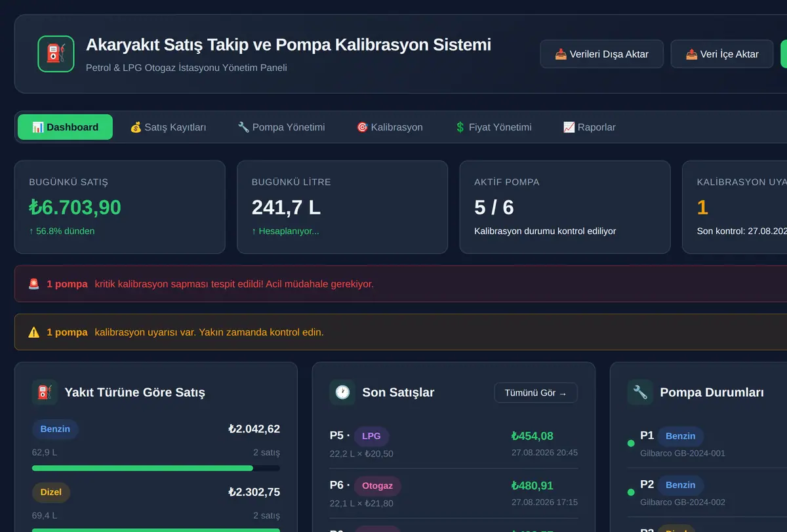Click the green status dot for P1
Viewport: 787px width, 532px height.
tap(631, 443)
